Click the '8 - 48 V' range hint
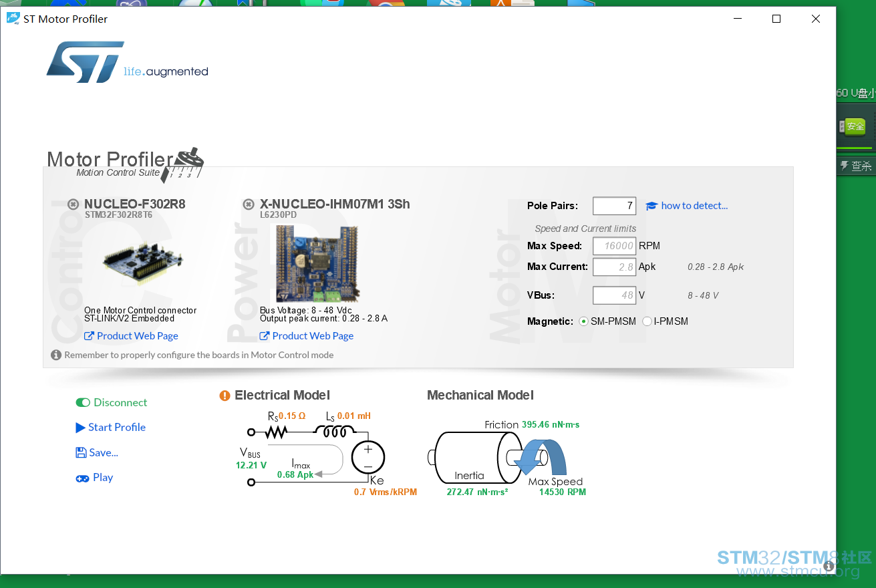Image resolution: width=876 pixels, height=588 pixels. click(703, 295)
